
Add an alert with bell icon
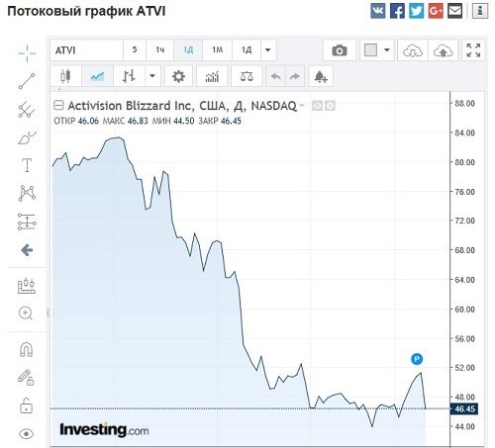pyautogui.click(x=321, y=76)
